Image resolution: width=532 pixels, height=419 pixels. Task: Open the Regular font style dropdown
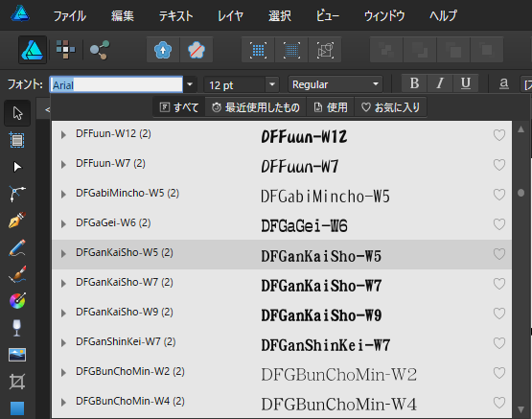pos(375,84)
